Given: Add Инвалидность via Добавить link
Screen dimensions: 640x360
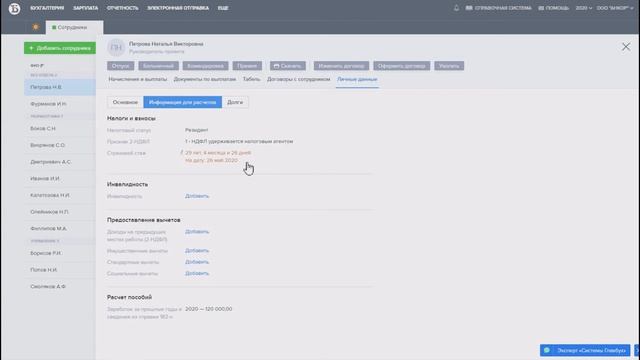Looking at the screenshot, I should pos(197,196).
